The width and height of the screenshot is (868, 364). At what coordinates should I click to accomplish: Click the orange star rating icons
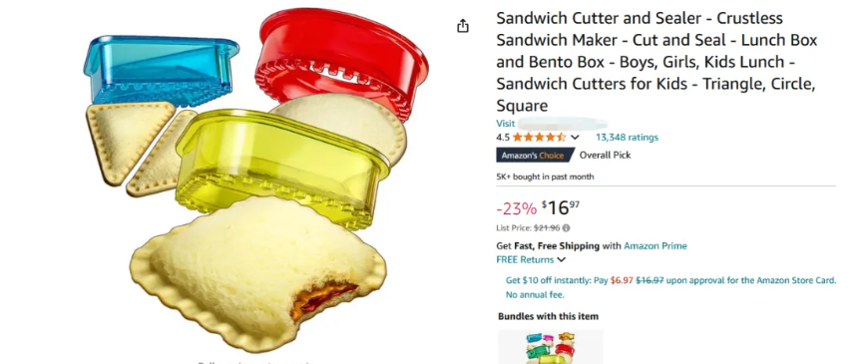[x=539, y=138]
